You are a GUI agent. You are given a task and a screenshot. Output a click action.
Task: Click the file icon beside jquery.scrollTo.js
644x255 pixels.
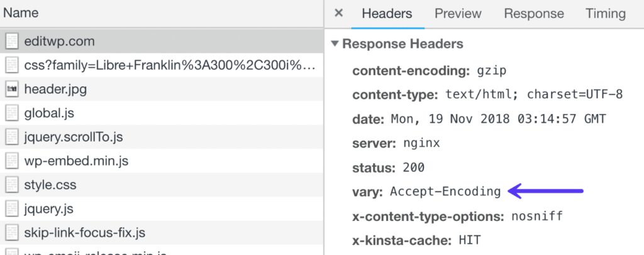coord(12,137)
